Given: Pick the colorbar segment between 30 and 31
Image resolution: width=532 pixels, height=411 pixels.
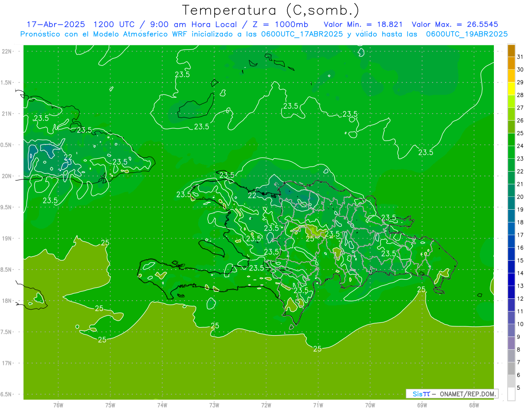Looking at the screenshot, I should [511, 63].
